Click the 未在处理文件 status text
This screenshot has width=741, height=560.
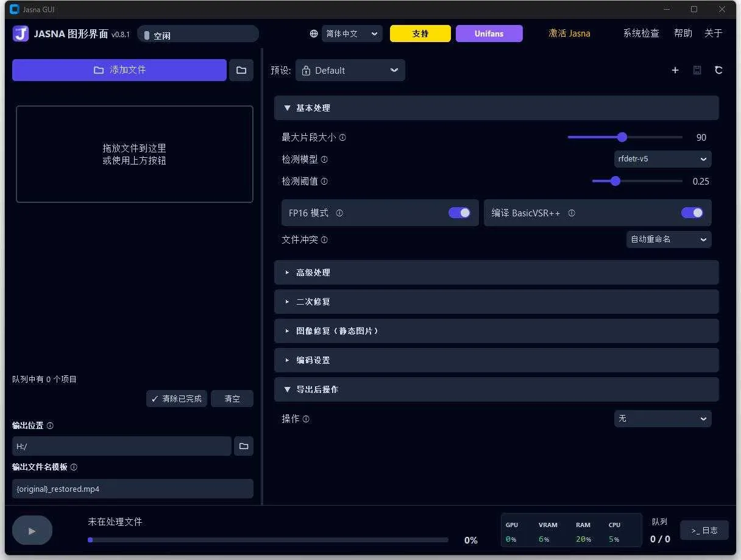point(115,522)
